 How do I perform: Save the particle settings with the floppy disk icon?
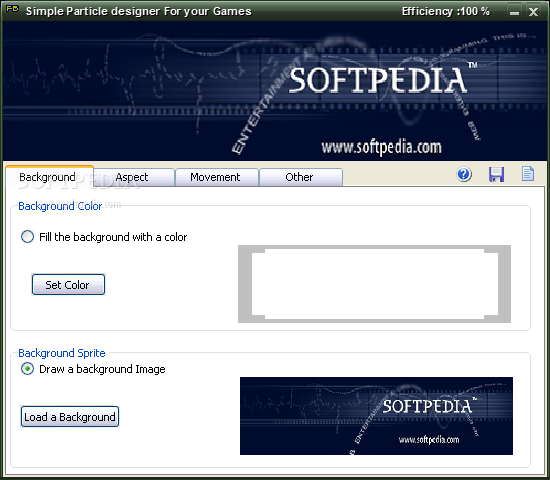coord(496,174)
